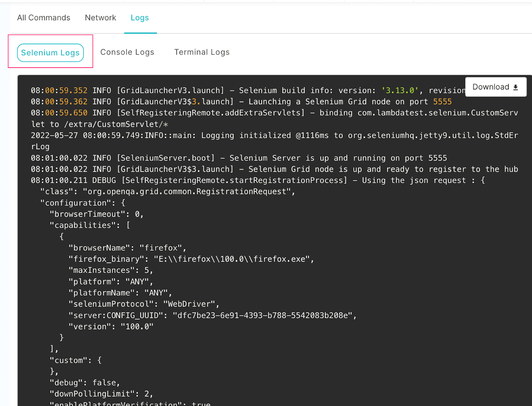Click the "browserTimeout": 0 line
Screen dimensions: 532x406
[x=96, y=214]
